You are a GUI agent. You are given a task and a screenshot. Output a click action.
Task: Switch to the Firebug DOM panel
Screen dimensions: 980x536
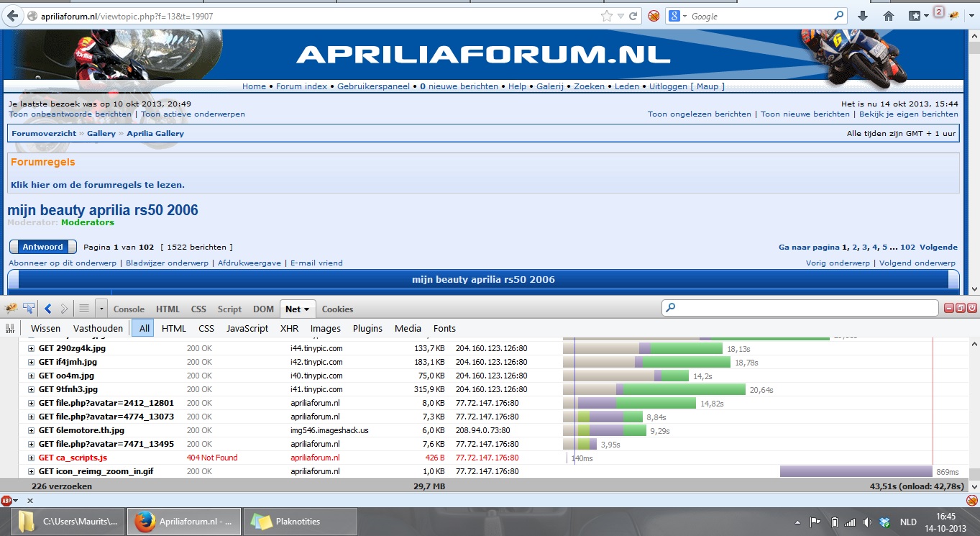263,309
